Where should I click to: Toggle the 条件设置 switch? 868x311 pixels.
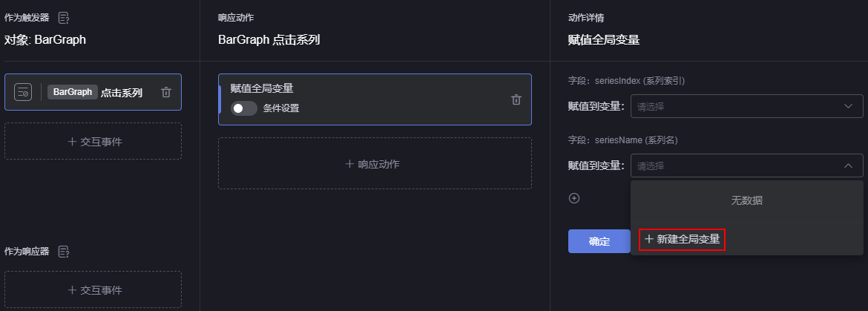point(244,108)
